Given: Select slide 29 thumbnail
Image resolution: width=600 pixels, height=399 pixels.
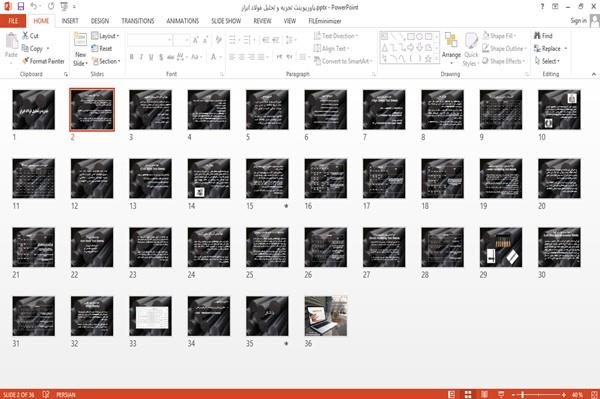Looking at the screenshot, I should 501,247.
